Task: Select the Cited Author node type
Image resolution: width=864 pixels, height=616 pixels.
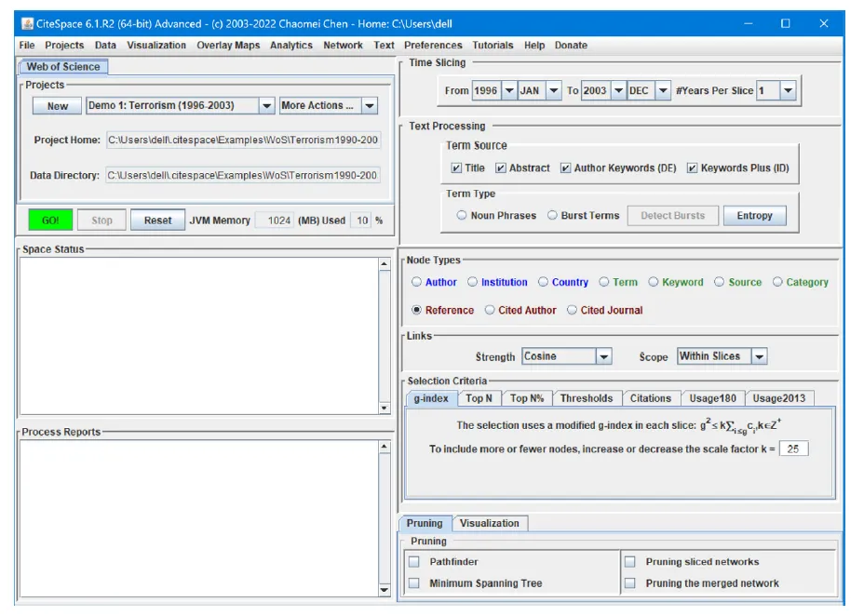Action: pyautogui.click(x=490, y=310)
